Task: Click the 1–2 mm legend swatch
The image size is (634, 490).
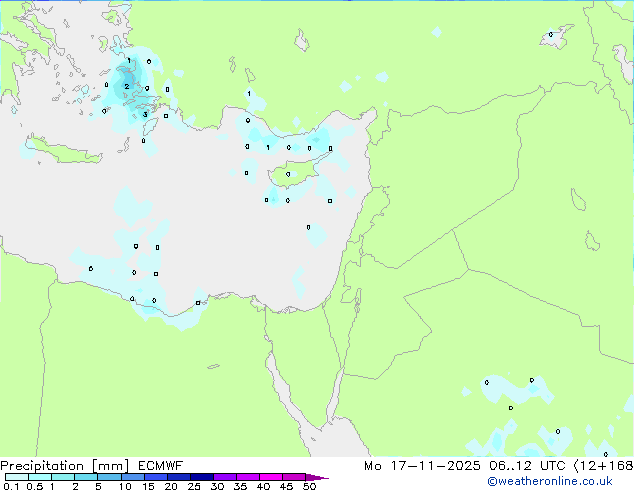Action: (63, 477)
